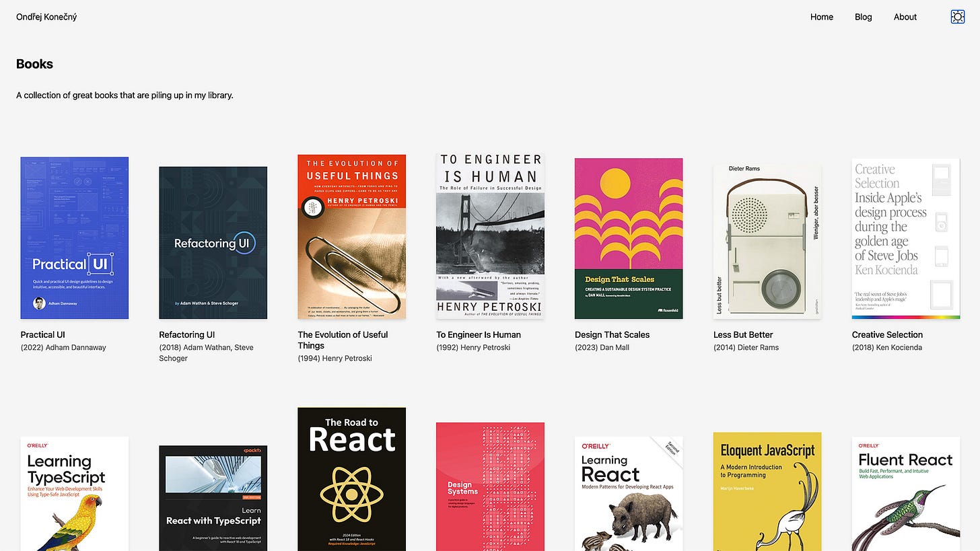The width and height of the screenshot is (980, 551).
Task: Select the red Design Systems cover
Action: (x=490, y=486)
